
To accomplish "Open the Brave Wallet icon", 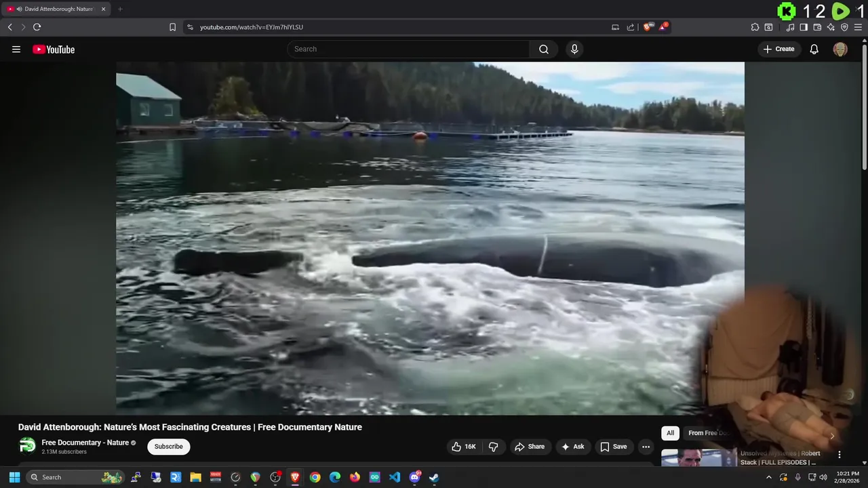I will tap(817, 27).
